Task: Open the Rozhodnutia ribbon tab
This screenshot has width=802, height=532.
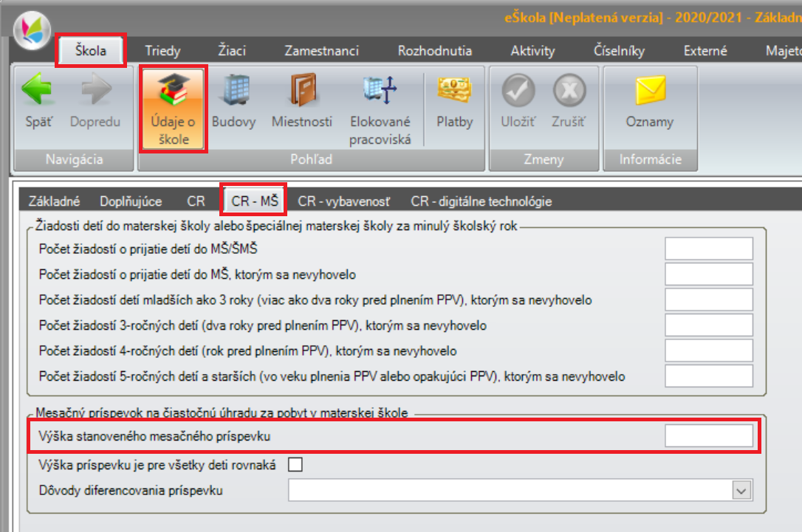Action: pos(435,51)
